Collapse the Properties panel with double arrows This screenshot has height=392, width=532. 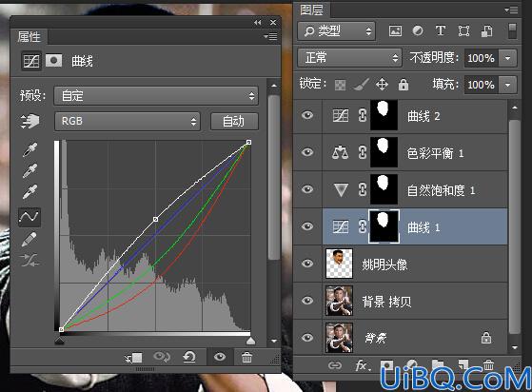tap(258, 23)
